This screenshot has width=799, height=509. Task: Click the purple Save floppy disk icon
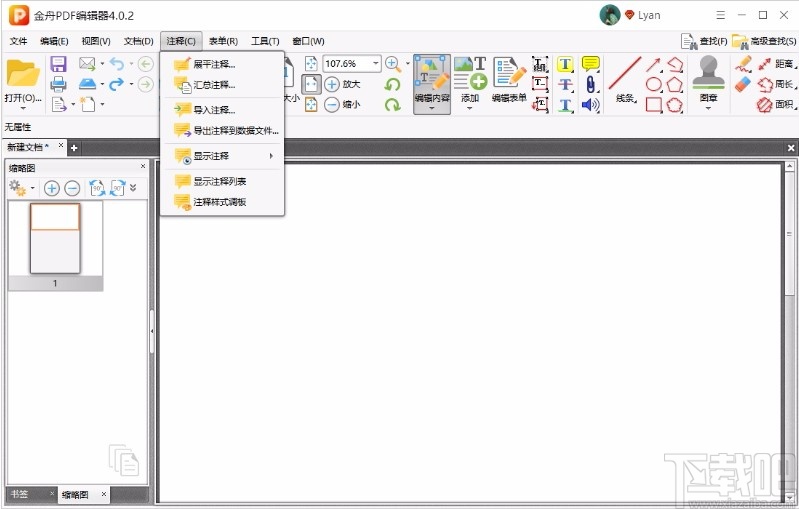coord(58,64)
